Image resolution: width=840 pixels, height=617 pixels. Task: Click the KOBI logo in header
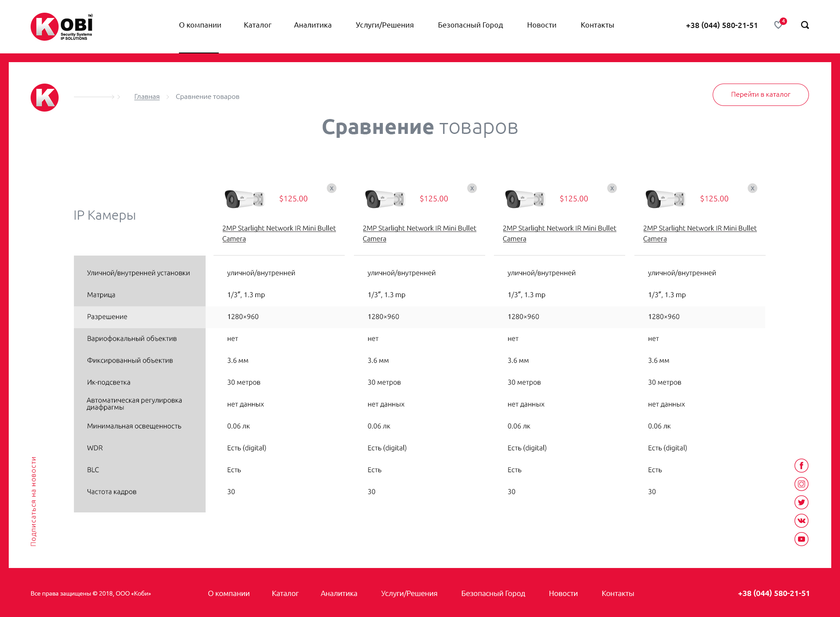pyautogui.click(x=62, y=27)
